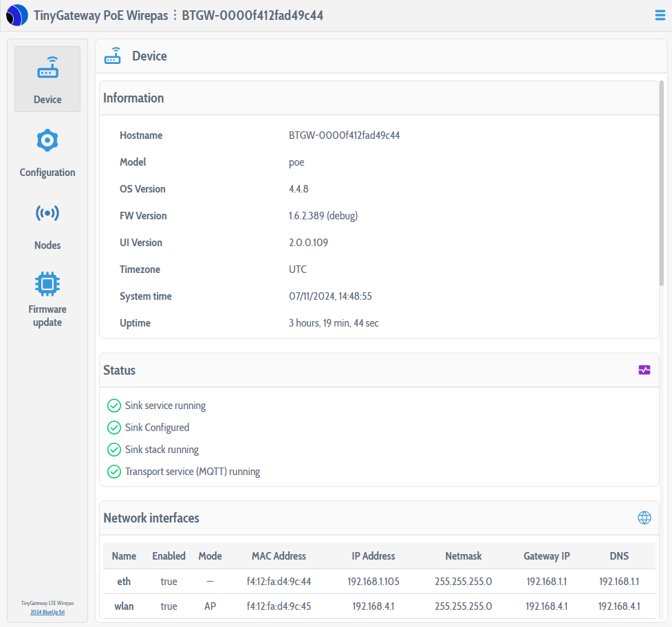672x627 pixels.
Task: Click the globe icon in Network interfaces
Action: [644, 518]
